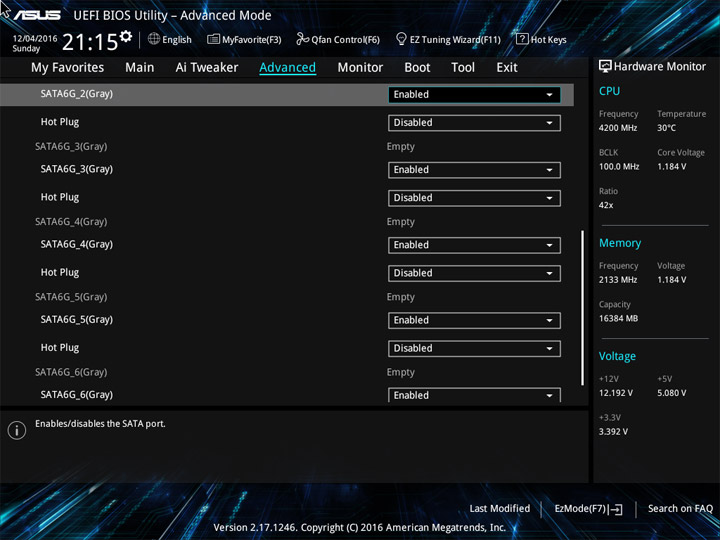The image size is (720, 540).
Task: Switch to My Favorites tab
Action: click(x=68, y=68)
